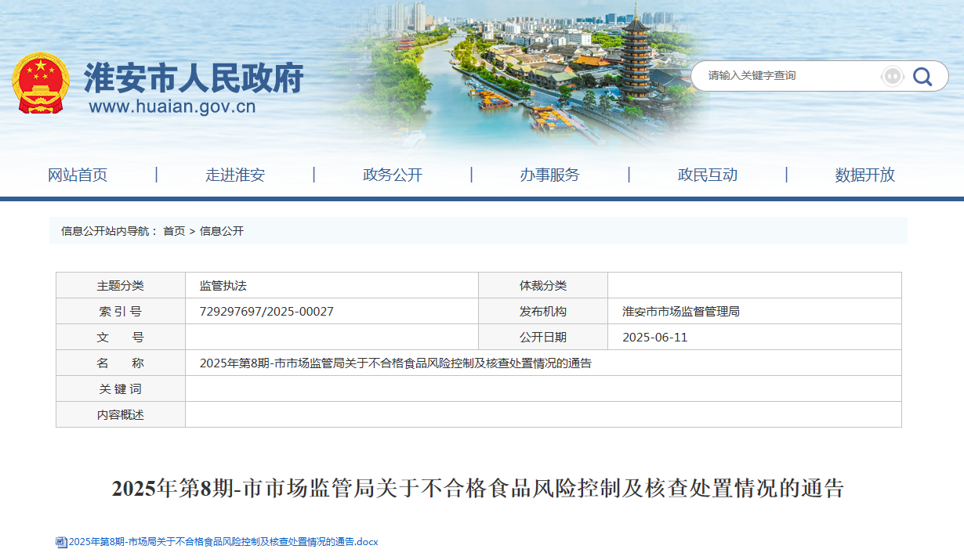Click the robot assistant icon in search bar

point(892,76)
